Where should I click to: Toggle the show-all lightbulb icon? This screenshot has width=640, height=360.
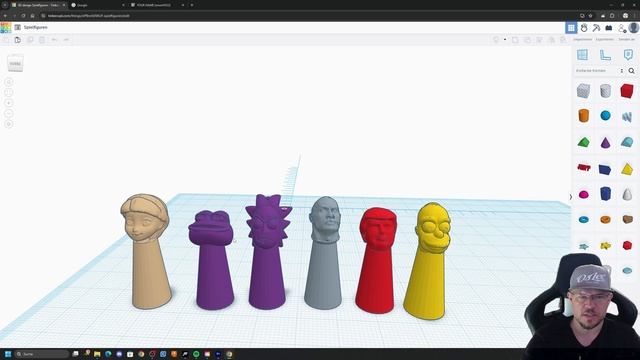496,40
